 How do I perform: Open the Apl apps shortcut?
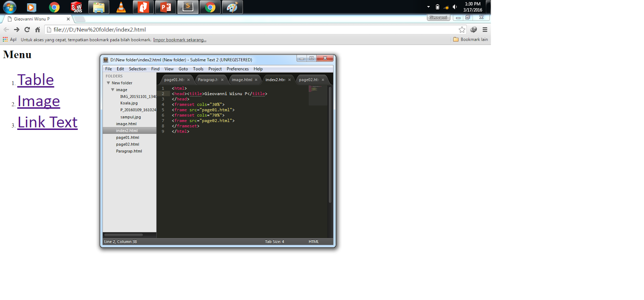pos(10,39)
